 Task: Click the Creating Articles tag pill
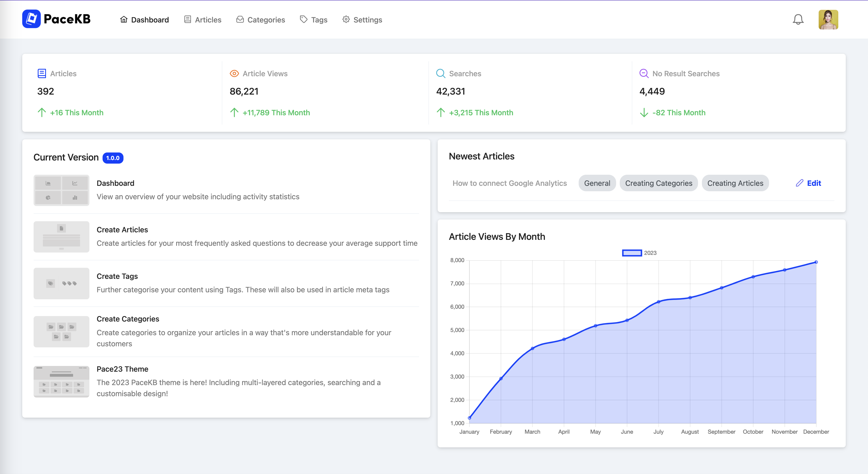click(x=735, y=183)
